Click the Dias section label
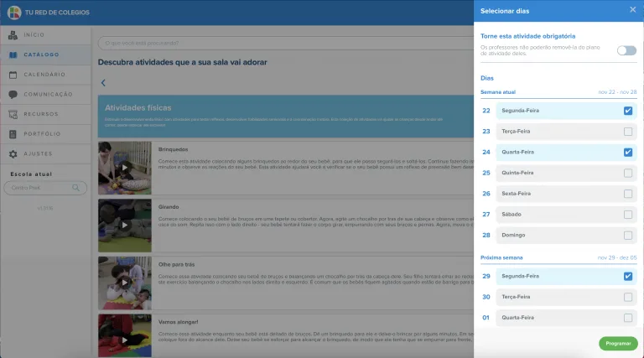The height and width of the screenshot is (358, 644). (487, 78)
